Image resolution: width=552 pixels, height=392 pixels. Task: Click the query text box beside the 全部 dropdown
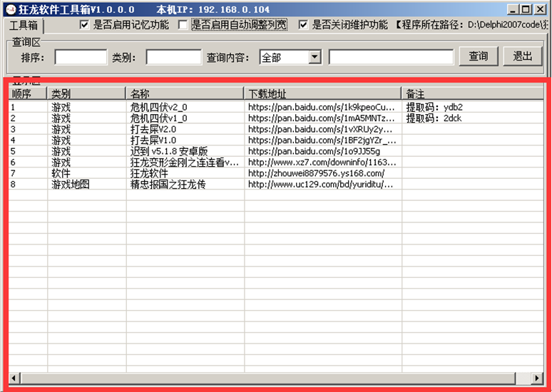click(x=391, y=57)
